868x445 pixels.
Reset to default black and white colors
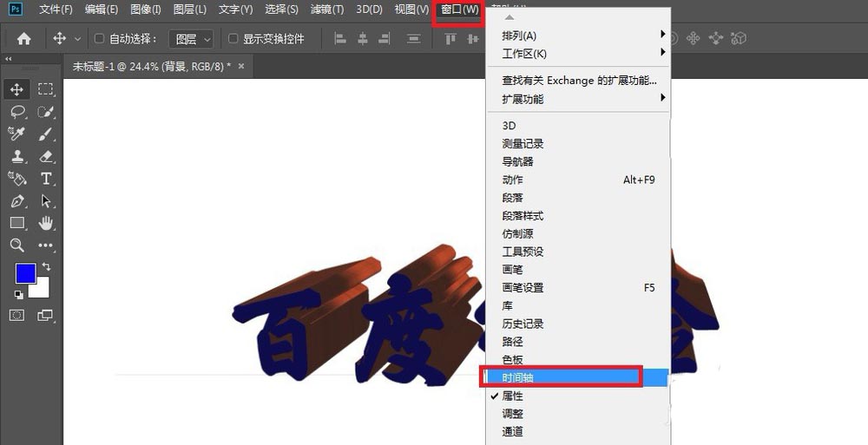pyautogui.click(x=19, y=294)
